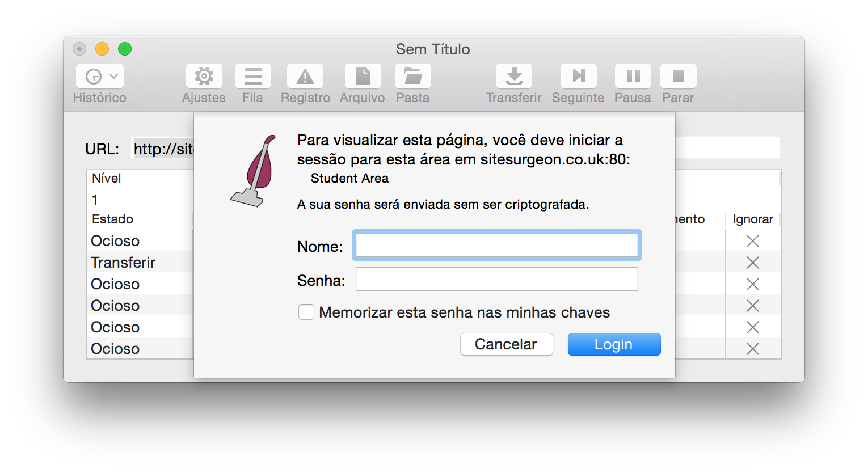Click into the Senha password field

496,280
